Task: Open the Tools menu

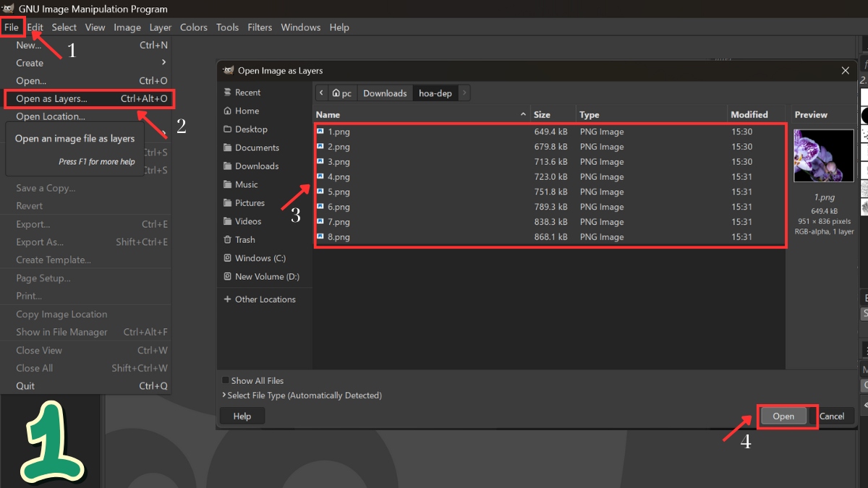Action: (227, 27)
